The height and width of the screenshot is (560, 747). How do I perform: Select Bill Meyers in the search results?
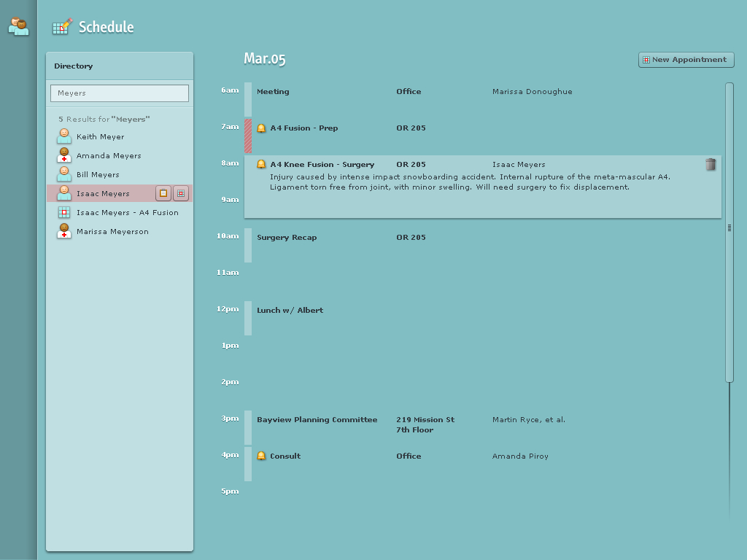tap(98, 175)
